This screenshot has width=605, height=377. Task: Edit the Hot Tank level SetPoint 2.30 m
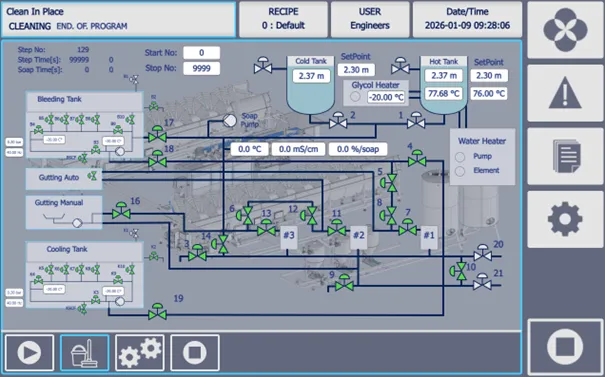[x=489, y=76]
